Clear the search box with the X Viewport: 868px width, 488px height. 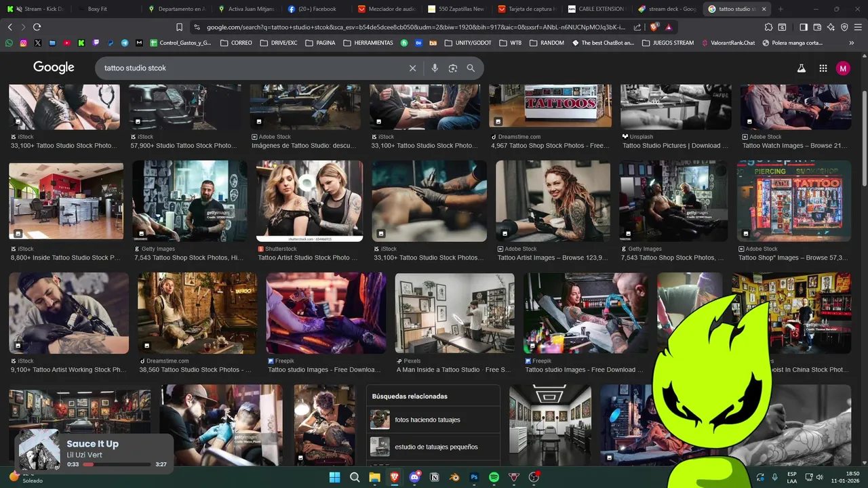(x=412, y=68)
